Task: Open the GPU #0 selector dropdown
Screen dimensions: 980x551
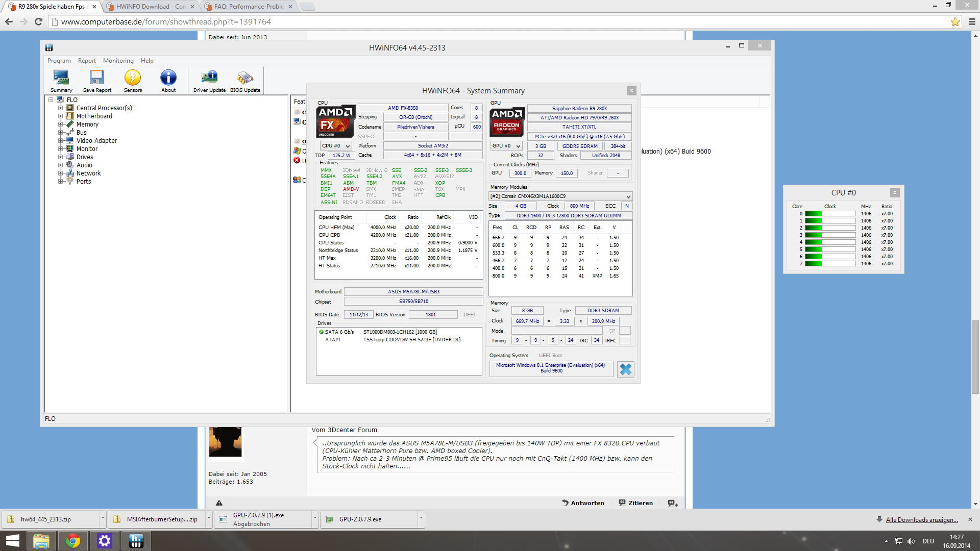Action: 506,146
